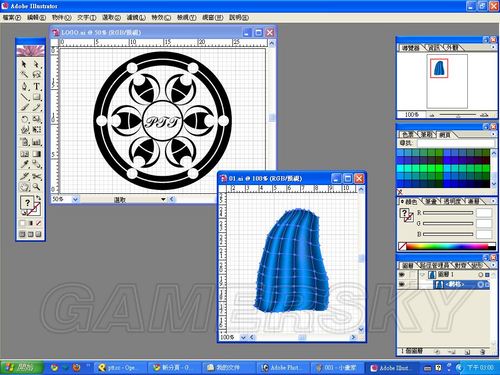The height and width of the screenshot is (375, 500).
Task: Collapse layer 1 with its disclosure triangle
Action: coord(423,275)
